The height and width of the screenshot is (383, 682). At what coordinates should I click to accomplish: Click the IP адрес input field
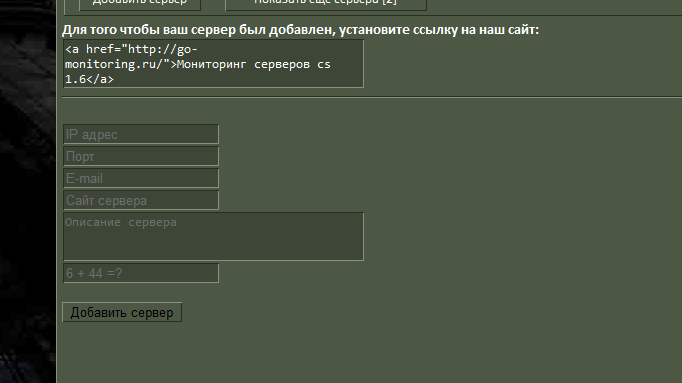tap(141, 134)
